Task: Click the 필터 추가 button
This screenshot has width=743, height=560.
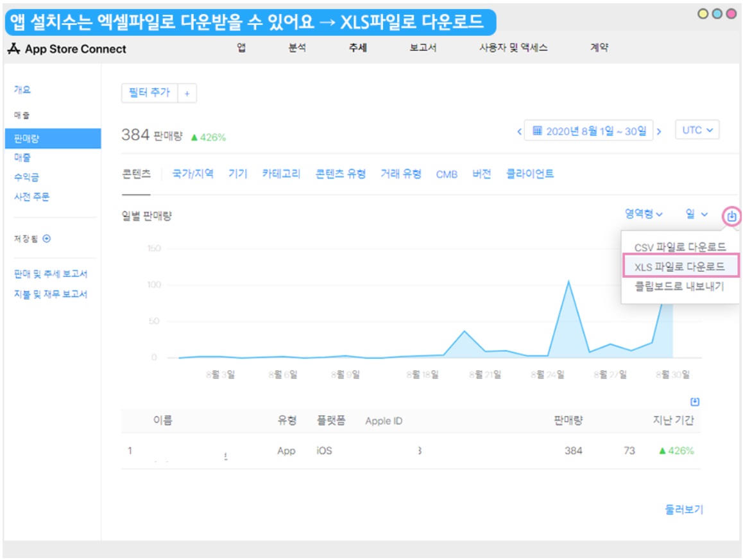Action: [x=149, y=93]
